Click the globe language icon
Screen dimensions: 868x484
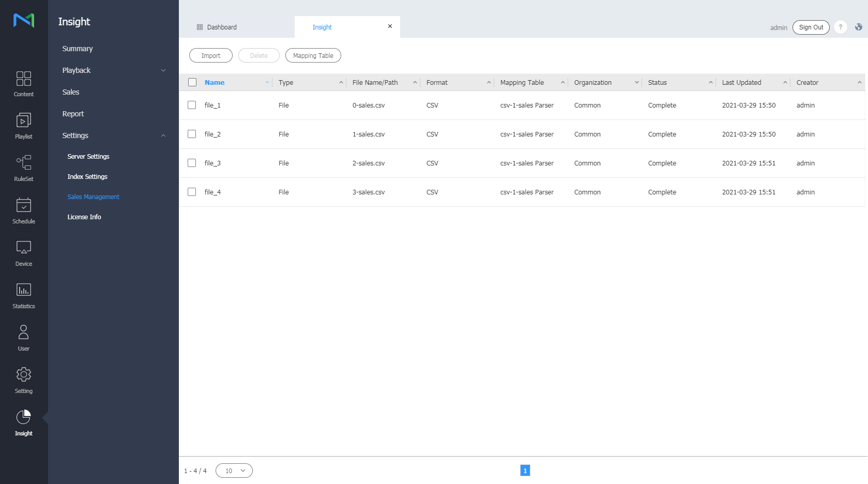pos(858,27)
